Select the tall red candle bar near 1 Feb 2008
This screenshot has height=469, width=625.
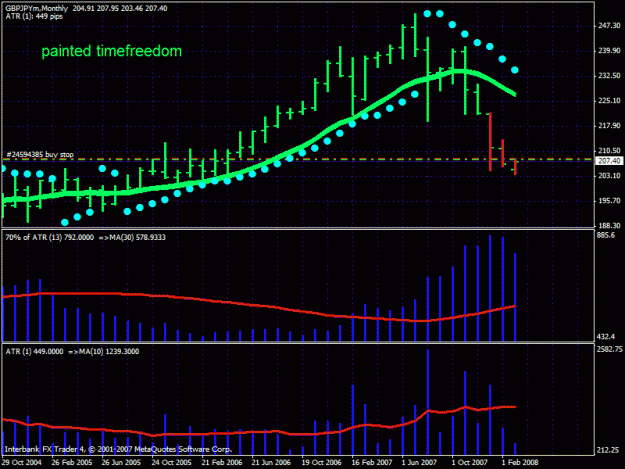(490, 142)
